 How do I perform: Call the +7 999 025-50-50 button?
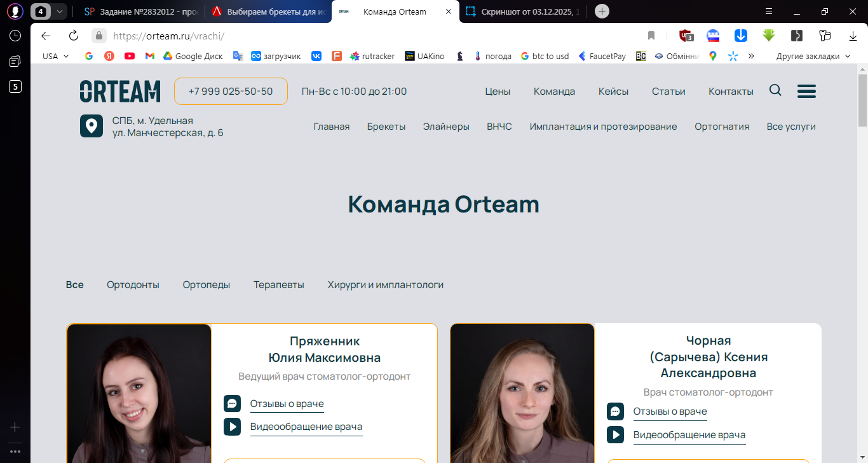(231, 91)
